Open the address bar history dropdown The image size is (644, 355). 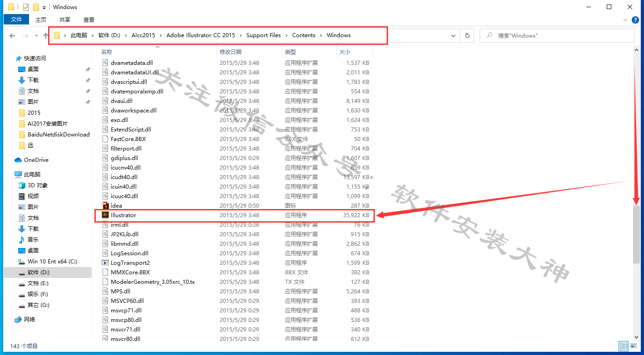[x=453, y=35]
